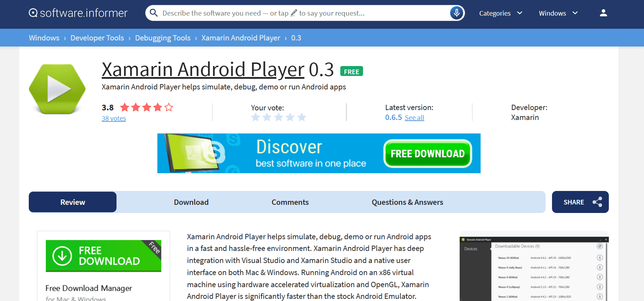Open the Questions & Answers tab

pyautogui.click(x=407, y=202)
